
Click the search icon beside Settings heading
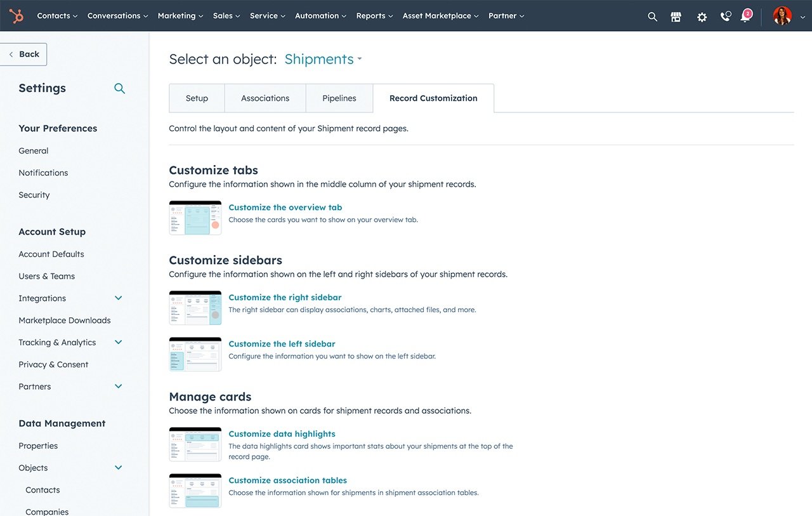(x=119, y=89)
